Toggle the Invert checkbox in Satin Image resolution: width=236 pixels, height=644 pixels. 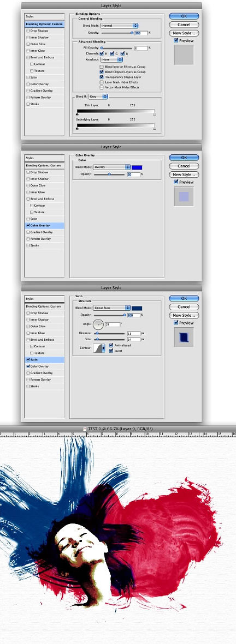pos(111,350)
